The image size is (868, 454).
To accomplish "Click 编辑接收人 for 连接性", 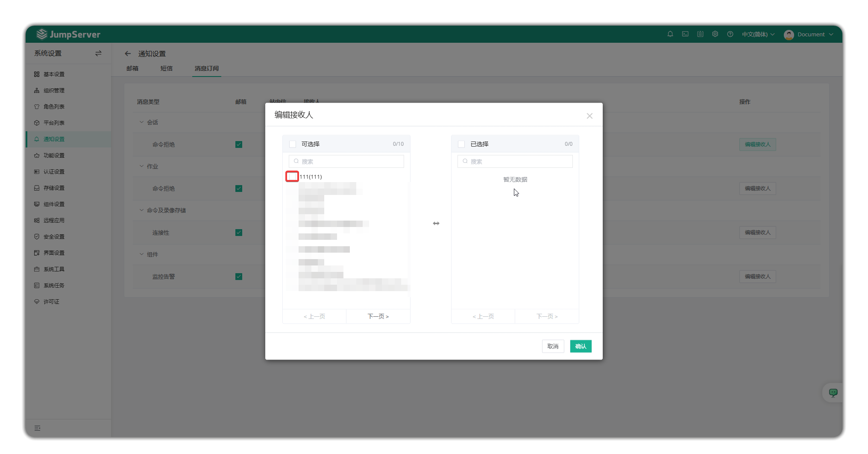I will [758, 233].
